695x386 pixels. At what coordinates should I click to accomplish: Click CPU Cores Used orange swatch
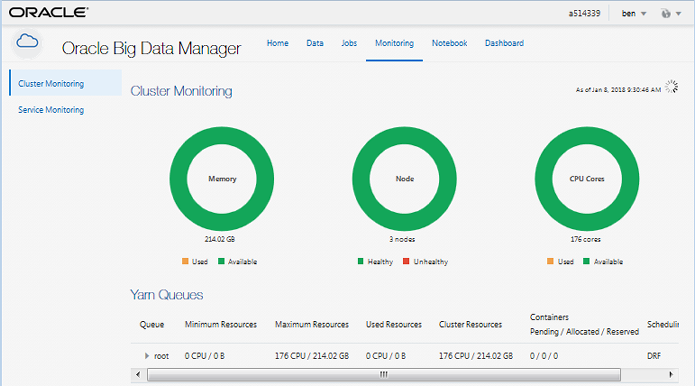pos(550,261)
